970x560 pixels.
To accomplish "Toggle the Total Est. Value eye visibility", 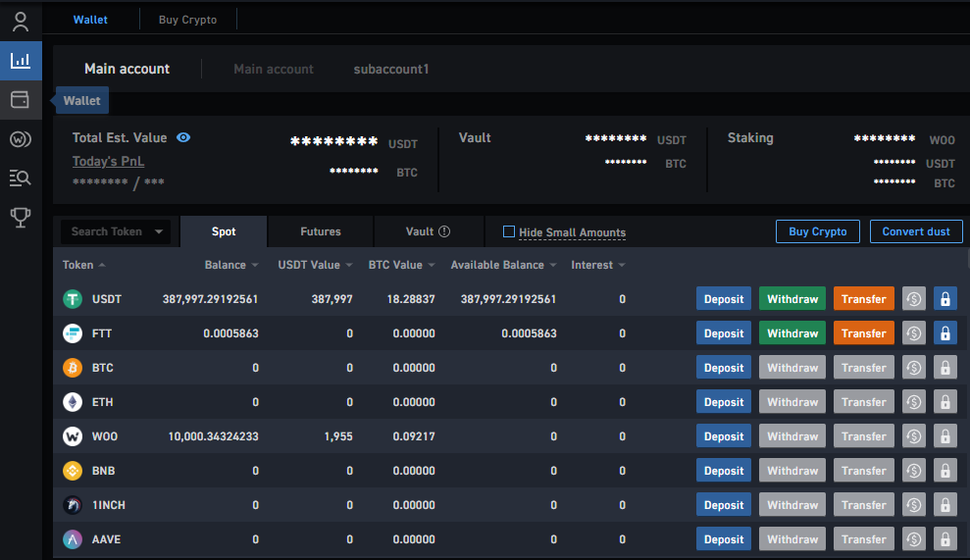I will (x=183, y=137).
